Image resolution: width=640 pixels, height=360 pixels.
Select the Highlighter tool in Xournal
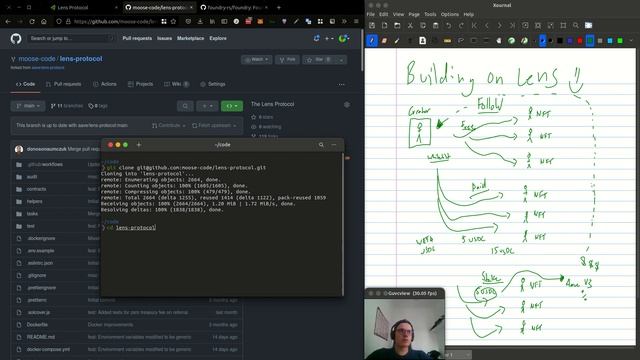(397, 40)
